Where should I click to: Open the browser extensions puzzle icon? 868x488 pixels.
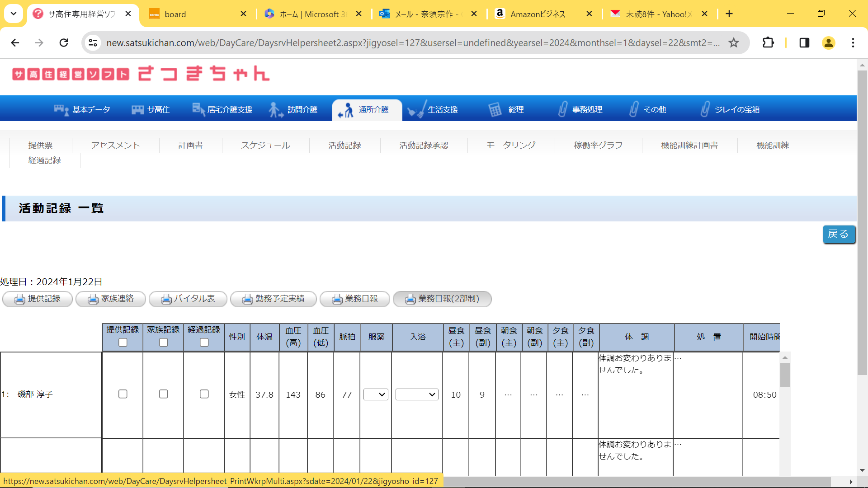pos(768,43)
